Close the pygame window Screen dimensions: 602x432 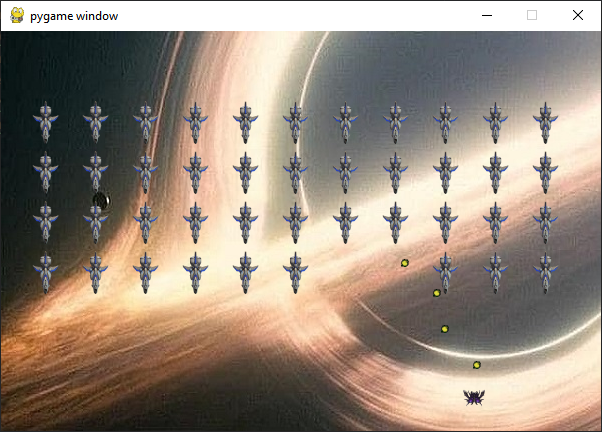click(x=578, y=15)
